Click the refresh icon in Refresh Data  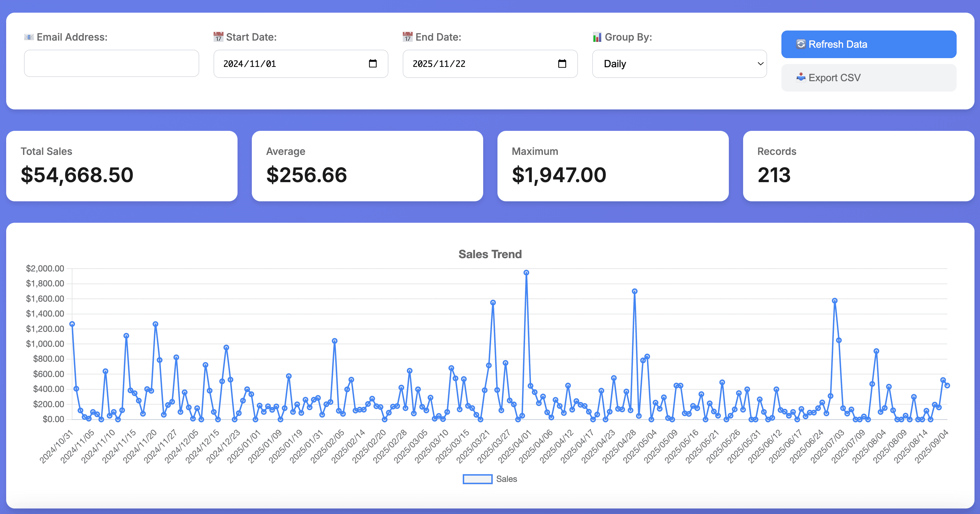tap(801, 44)
